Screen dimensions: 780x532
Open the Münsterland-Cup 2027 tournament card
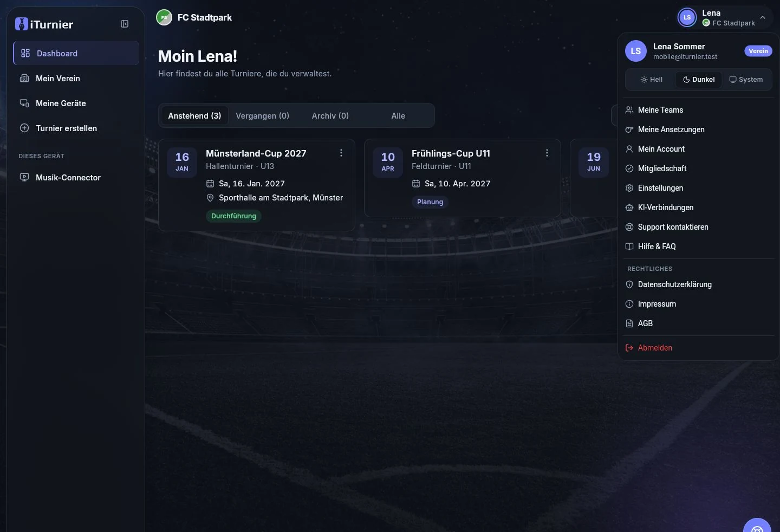point(257,185)
